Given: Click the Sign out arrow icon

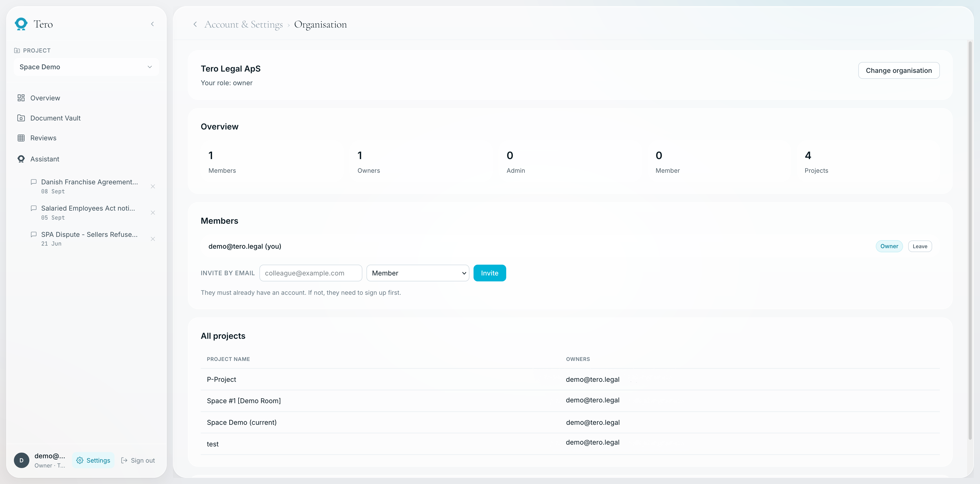Looking at the screenshot, I should [x=124, y=460].
